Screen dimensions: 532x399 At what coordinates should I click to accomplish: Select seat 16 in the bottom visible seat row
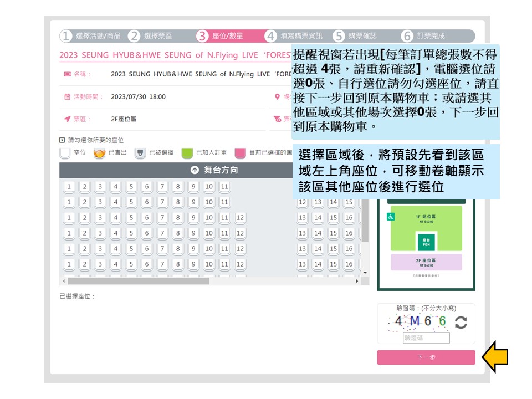(x=349, y=264)
